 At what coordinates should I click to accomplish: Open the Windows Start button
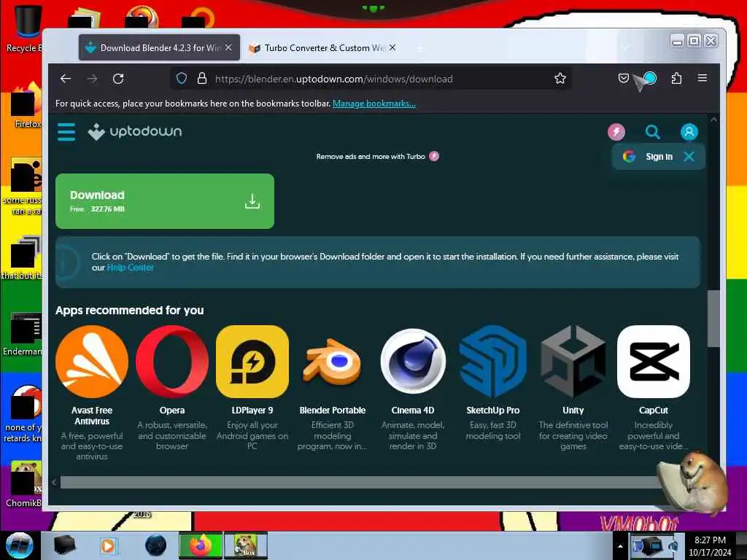[19, 545]
